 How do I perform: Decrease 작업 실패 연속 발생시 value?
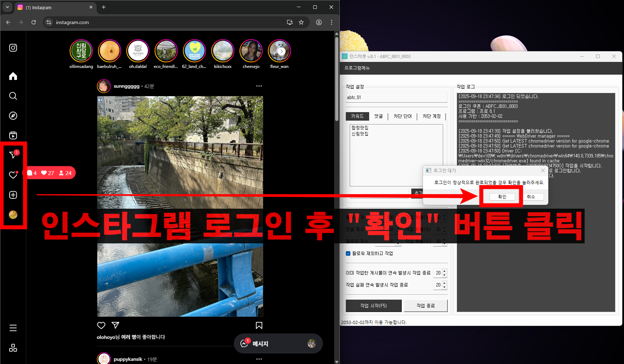(445, 287)
